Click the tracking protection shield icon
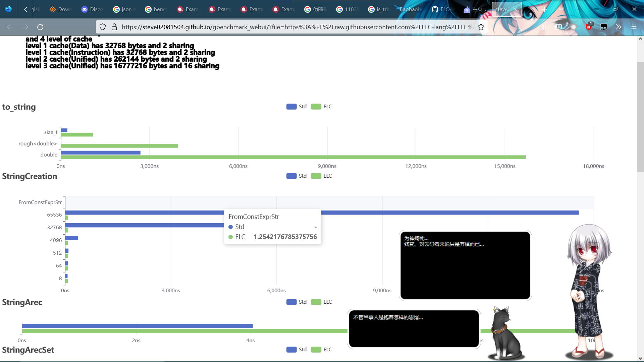This screenshot has width=644, height=362. click(x=103, y=27)
